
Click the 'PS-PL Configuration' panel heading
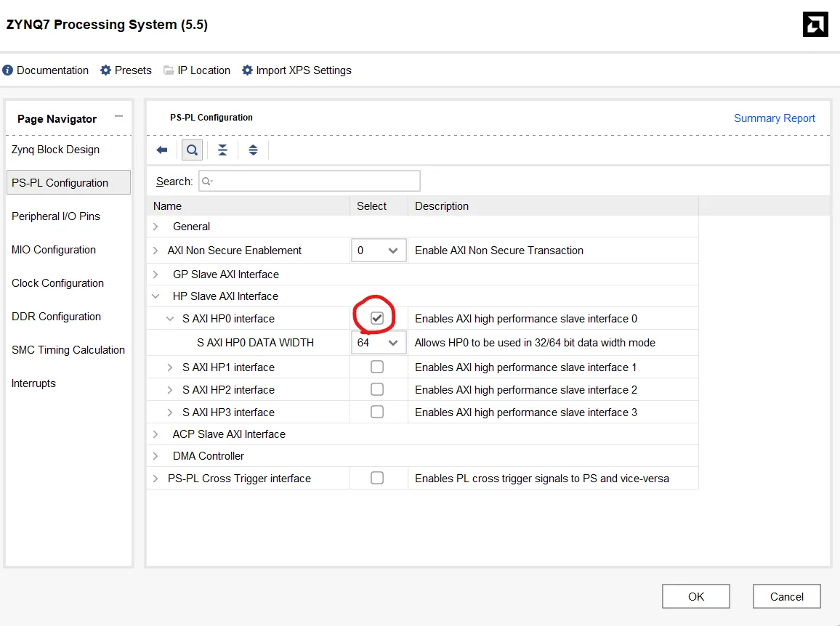211,117
